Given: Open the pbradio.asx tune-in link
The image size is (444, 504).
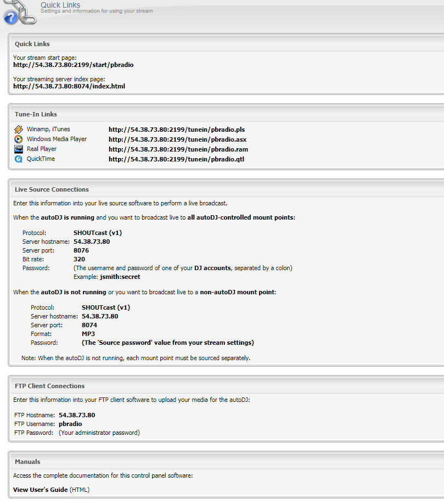Looking at the screenshot, I should point(177,139).
